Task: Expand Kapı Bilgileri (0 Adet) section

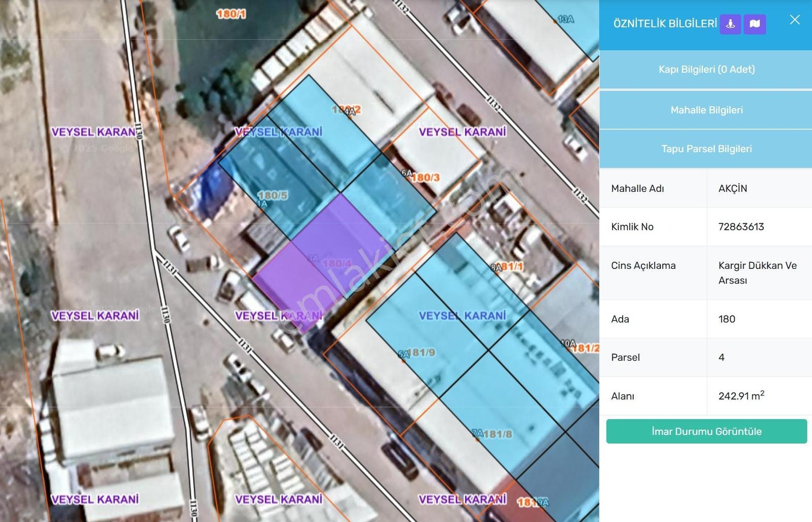Action: [706, 69]
